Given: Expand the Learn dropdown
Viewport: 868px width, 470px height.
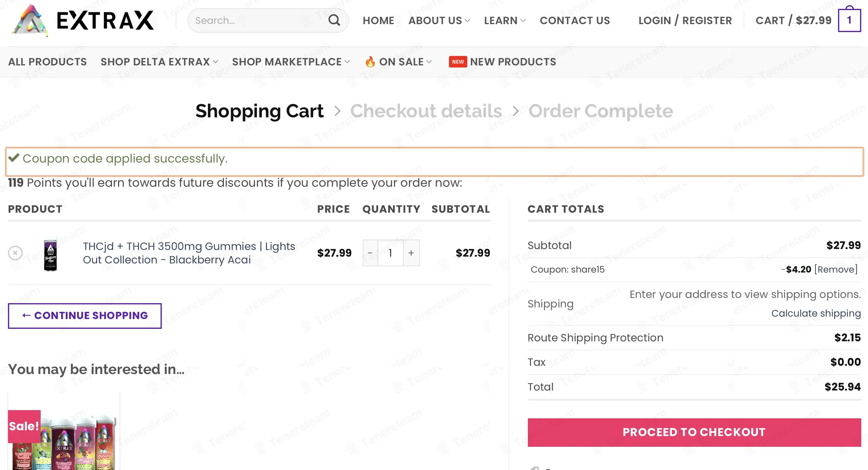Looking at the screenshot, I should point(505,20).
